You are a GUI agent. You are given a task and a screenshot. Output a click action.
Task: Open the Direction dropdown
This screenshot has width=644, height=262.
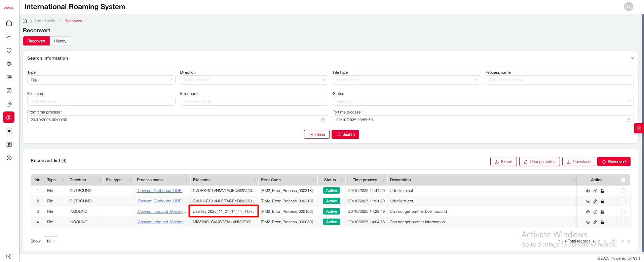(254, 80)
